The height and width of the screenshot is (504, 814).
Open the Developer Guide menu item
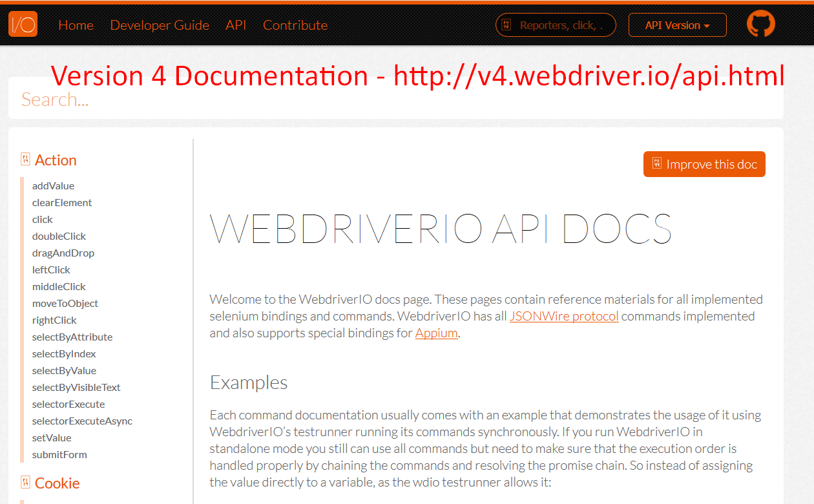160,25
